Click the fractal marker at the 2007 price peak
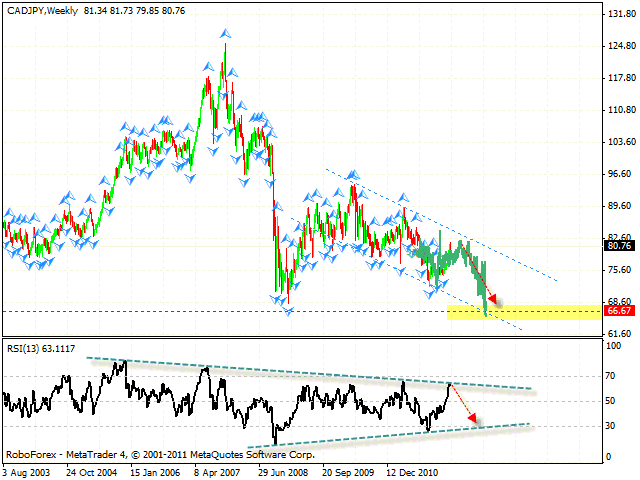The height and width of the screenshot is (480, 640). 226,35
